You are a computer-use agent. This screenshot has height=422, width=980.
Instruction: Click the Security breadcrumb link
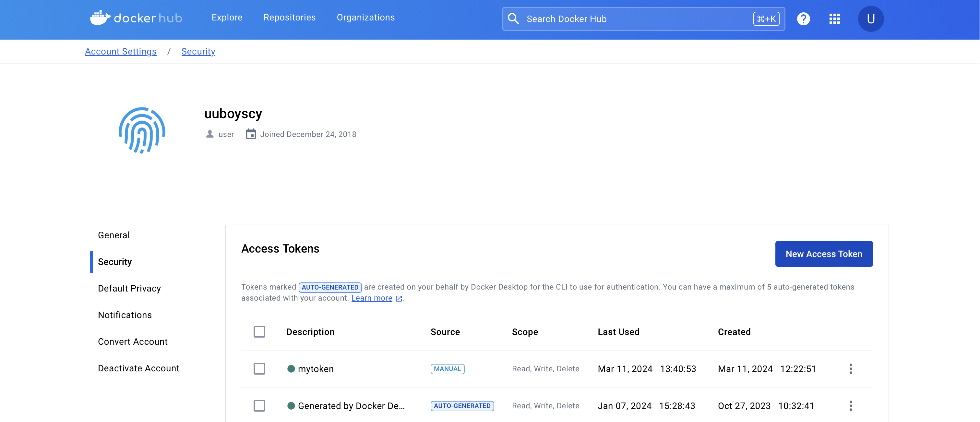[198, 51]
